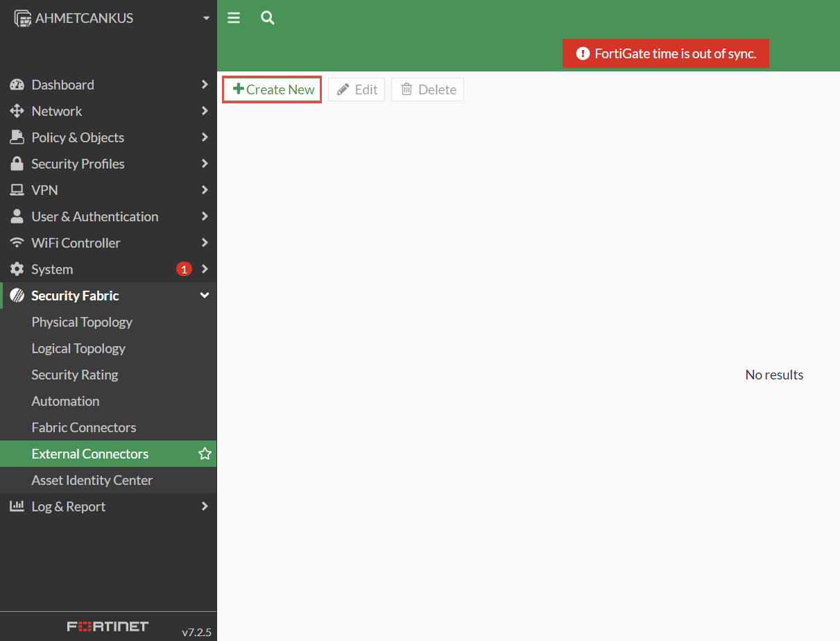The width and height of the screenshot is (840, 641).
Task: Select External Connectors menu item
Action: (x=108, y=454)
